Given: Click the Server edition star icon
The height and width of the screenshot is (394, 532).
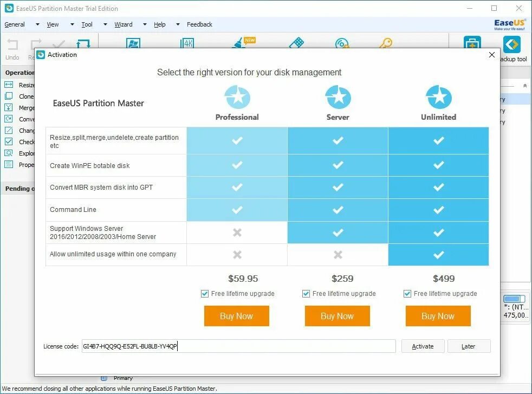Looking at the screenshot, I should (x=338, y=97).
